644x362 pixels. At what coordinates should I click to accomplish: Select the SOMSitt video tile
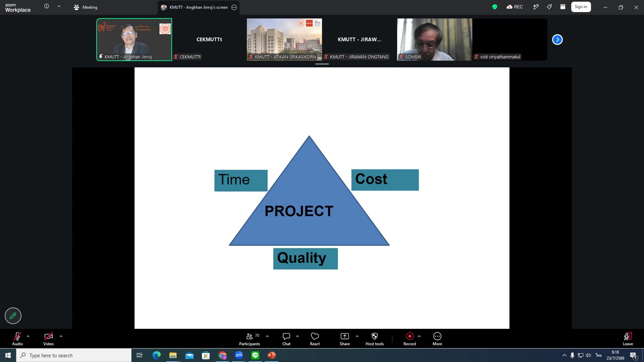435,39
